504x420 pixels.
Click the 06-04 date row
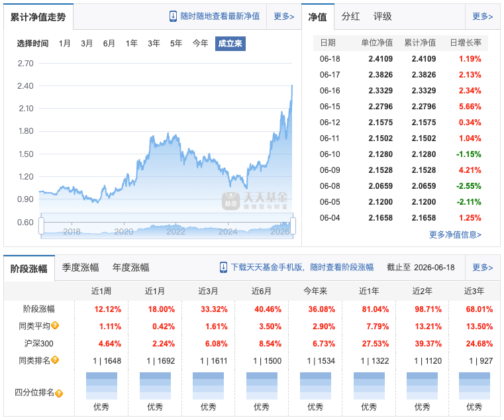click(x=401, y=218)
